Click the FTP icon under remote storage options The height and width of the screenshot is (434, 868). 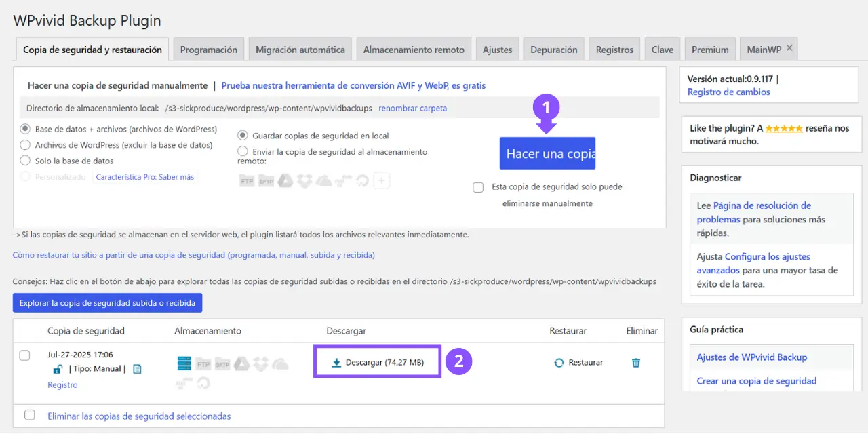click(247, 181)
